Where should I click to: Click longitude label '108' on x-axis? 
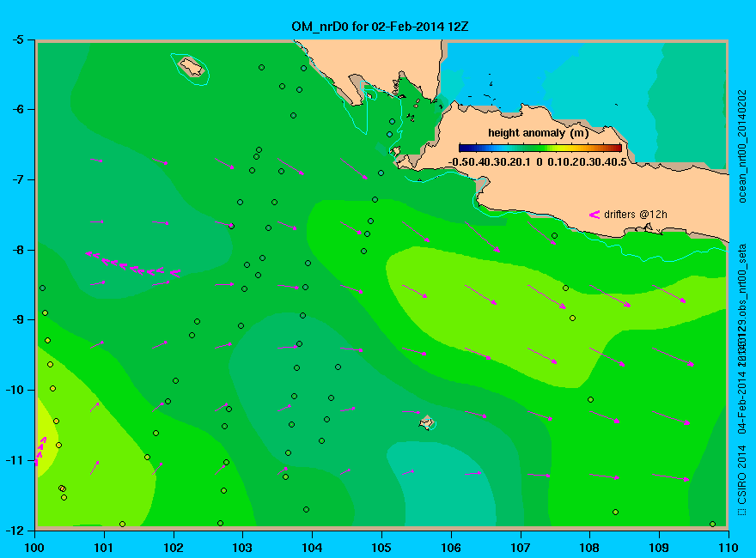(589, 548)
